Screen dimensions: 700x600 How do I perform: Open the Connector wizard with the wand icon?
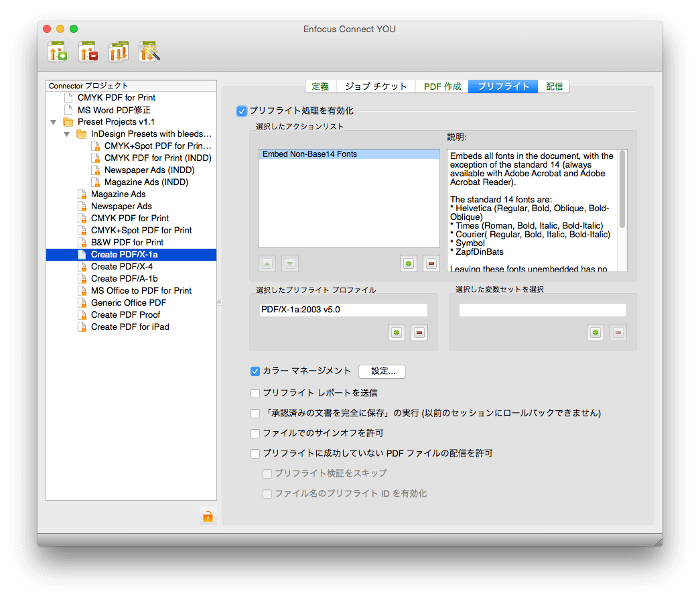[149, 52]
